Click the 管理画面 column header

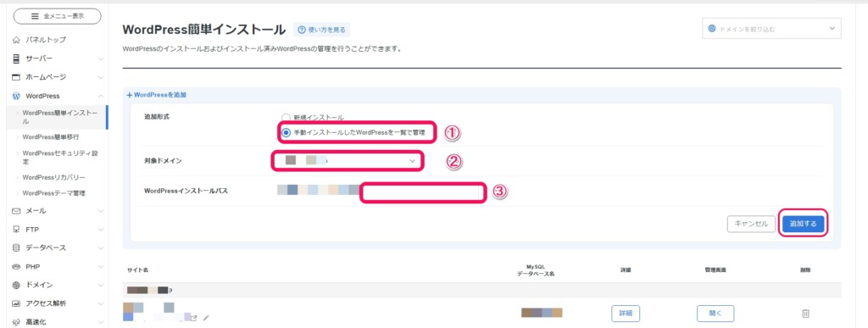pyautogui.click(x=715, y=270)
